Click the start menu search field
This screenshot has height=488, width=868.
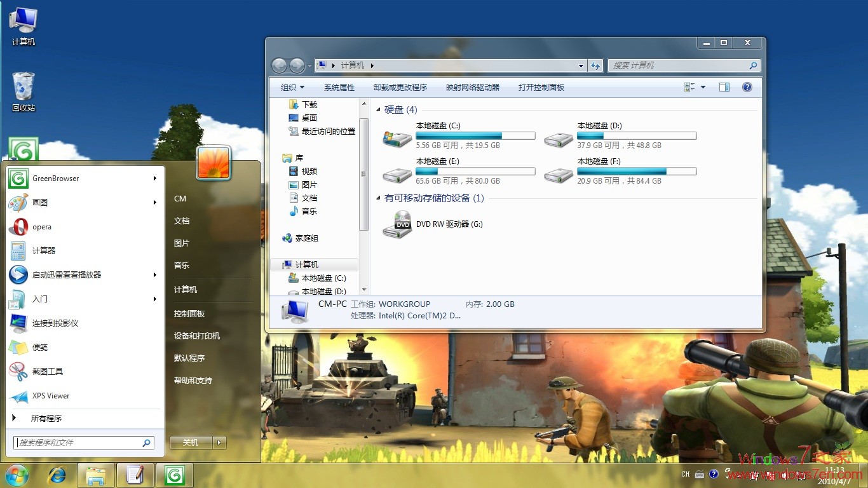(x=83, y=443)
